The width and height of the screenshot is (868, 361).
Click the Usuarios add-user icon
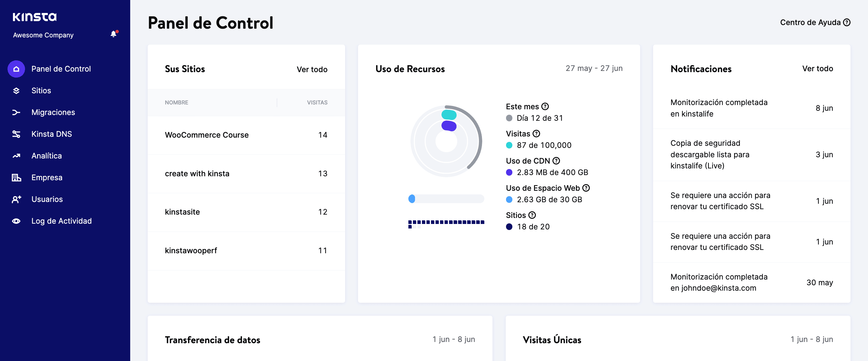[x=16, y=200]
